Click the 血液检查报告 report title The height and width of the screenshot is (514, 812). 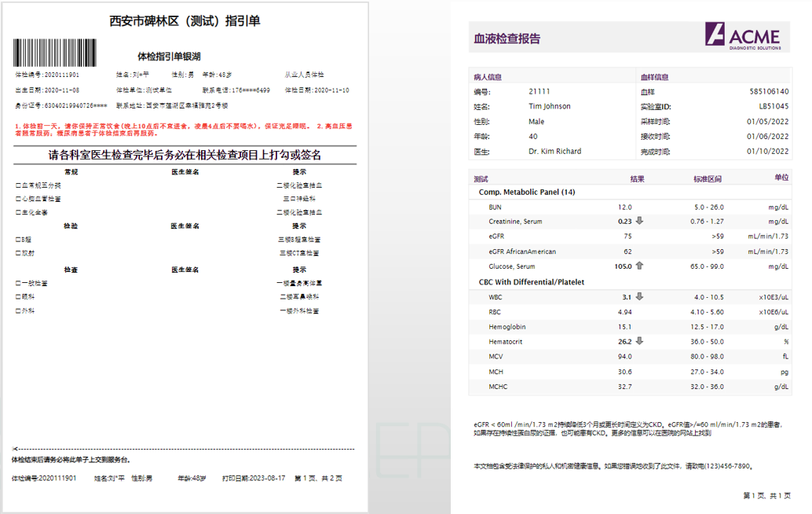507,39
